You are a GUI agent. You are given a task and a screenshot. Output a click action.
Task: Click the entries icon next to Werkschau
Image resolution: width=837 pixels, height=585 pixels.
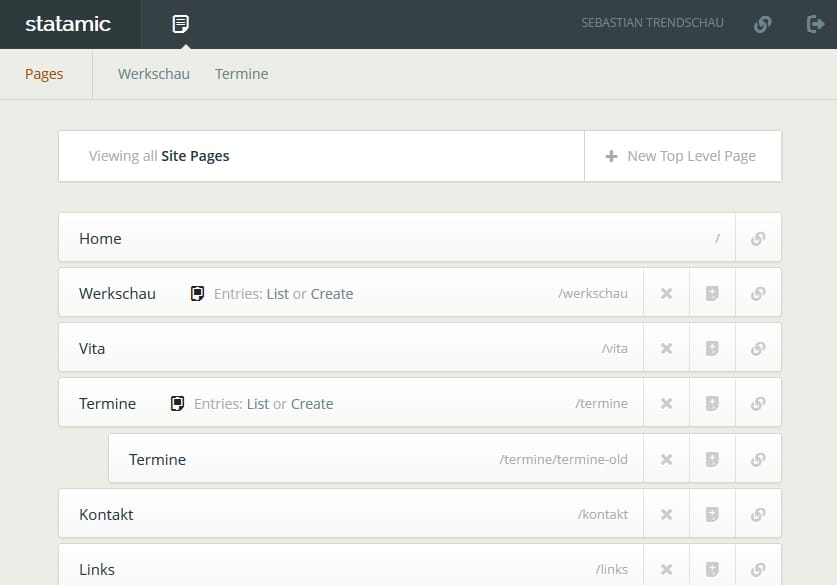197,294
